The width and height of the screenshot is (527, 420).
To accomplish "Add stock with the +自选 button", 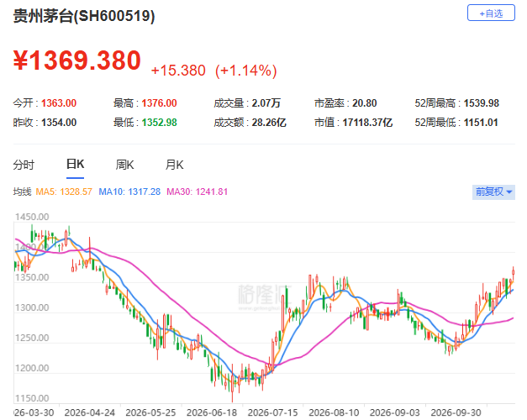I will pos(491,13).
